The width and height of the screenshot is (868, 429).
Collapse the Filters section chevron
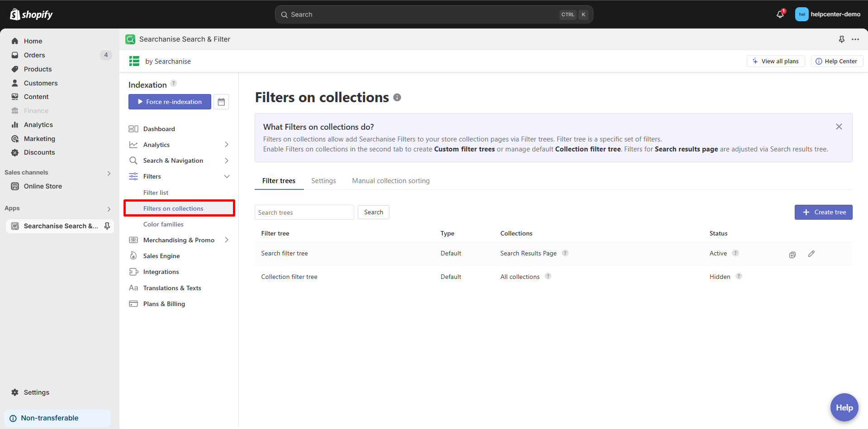[227, 176]
